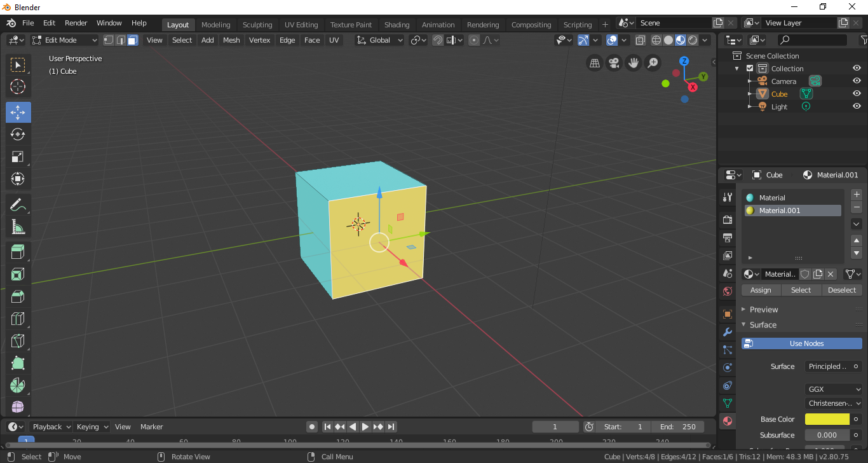Viewport: 868px width, 463px height.
Task: Open the Modifier Properties wrench tab
Action: pyautogui.click(x=726, y=332)
